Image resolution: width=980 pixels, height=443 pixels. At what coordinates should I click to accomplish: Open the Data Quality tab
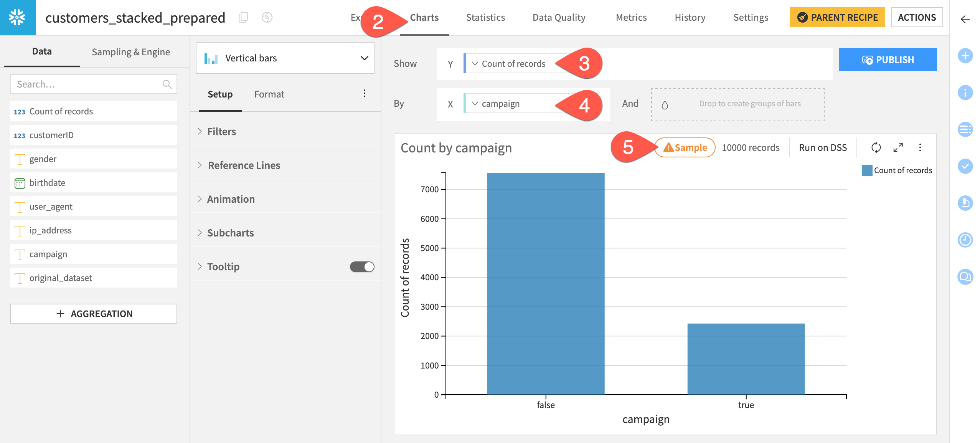click(559, 18)
